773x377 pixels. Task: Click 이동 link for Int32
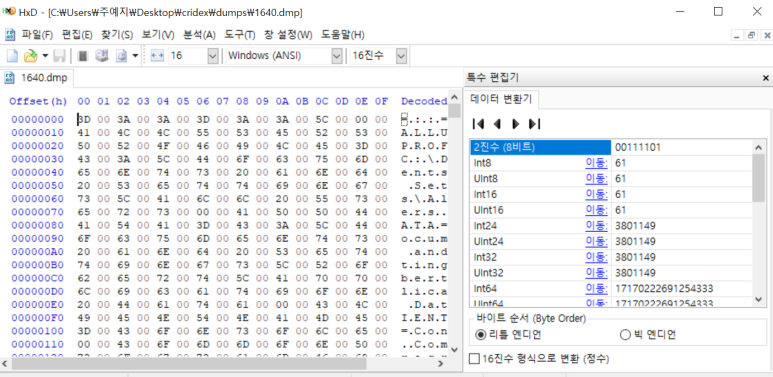596,257
